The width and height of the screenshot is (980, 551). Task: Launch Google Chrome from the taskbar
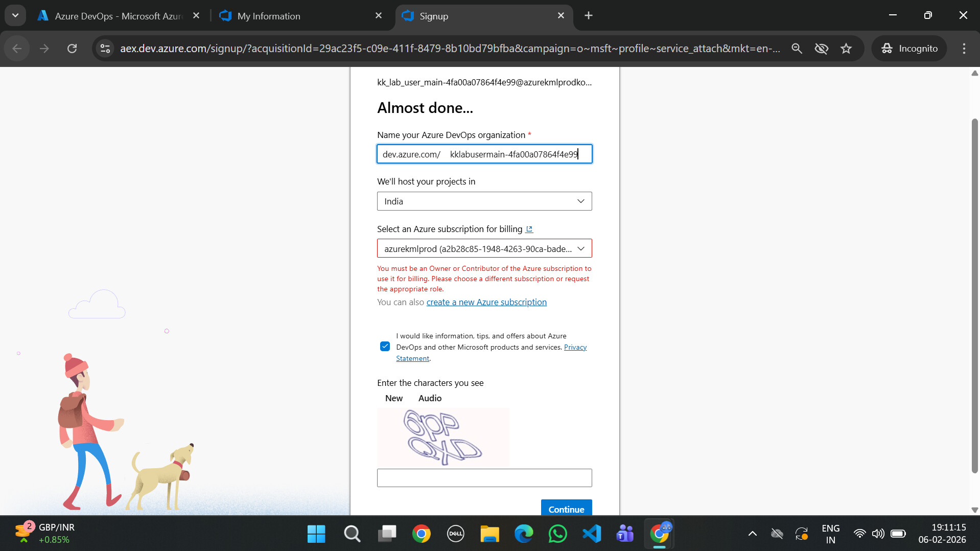tap(422, 534)
